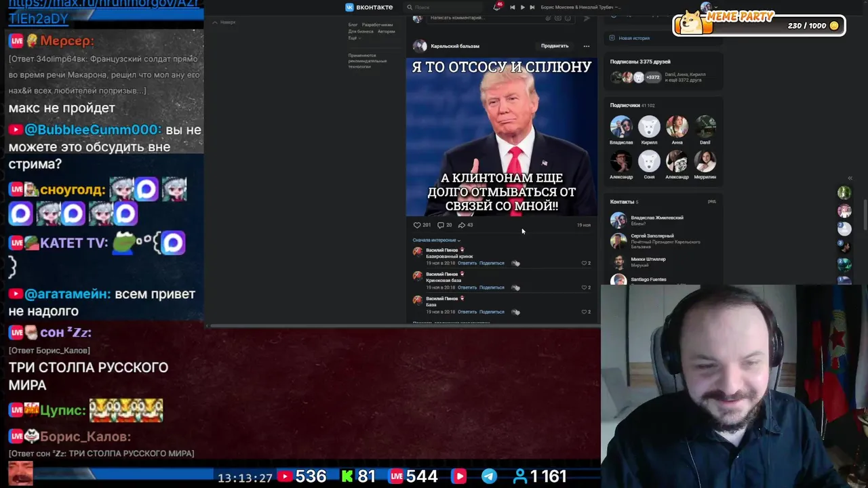Share the post with 43 reposts
Viewport: 868px width, 488px height.
click(x=465, y=225)
